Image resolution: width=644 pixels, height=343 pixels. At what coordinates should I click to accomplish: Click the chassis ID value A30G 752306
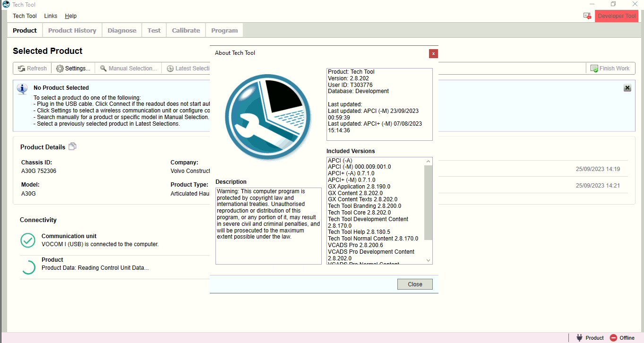[x=39, y=171]
